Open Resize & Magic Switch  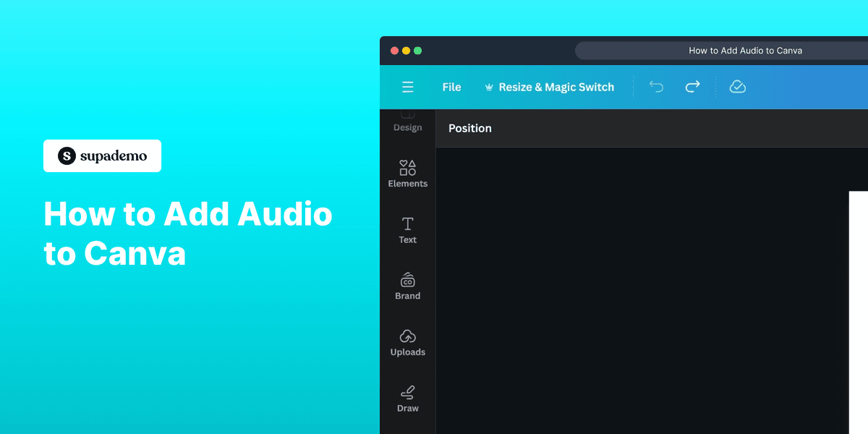(556, 86)
